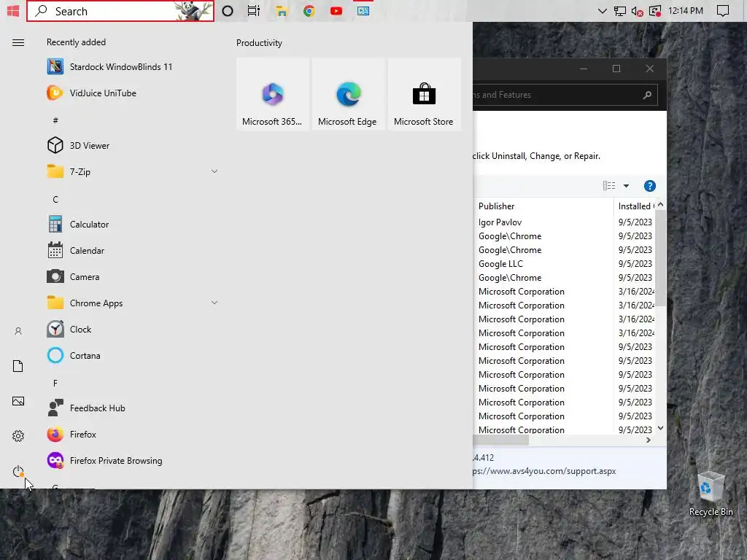This screenshot has height=560, width=747.
Task: Open Feedback Hub
Action: click(x=133, y=408)
